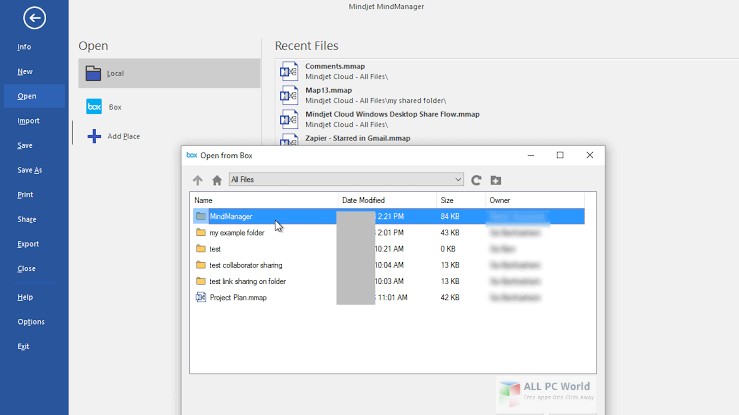Image resolution: width=739 pixels, height=415 pixels.
Task: Click Exit in the sidebar
Action: coord(23,346)
